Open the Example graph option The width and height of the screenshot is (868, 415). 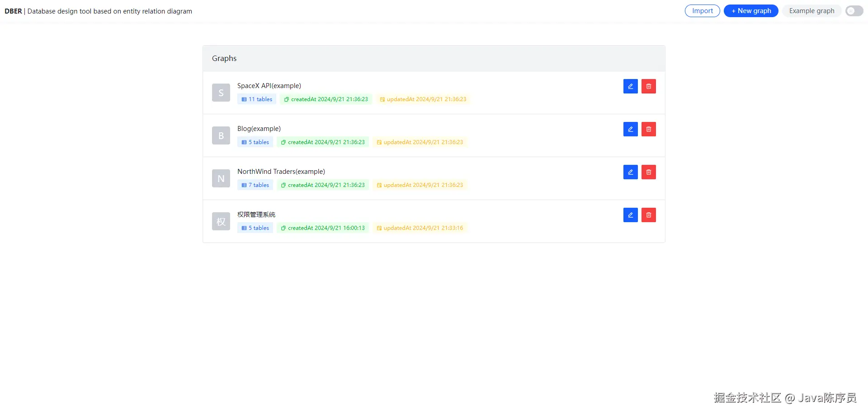(x=811, y=11)
